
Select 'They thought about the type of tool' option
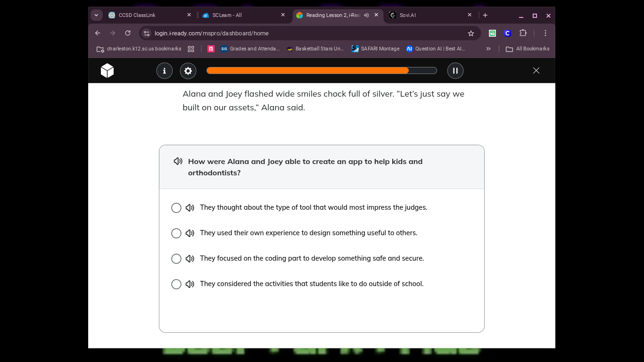click(x=176, y=208)
